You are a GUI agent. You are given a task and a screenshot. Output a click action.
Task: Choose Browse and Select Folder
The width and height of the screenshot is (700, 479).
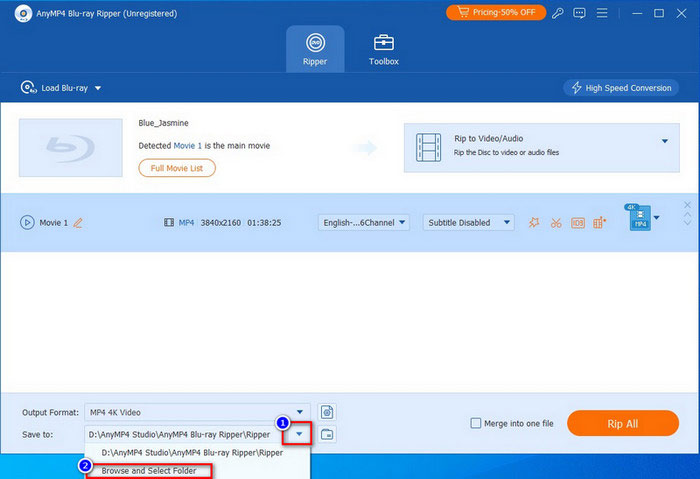click(x=149, y=471)
